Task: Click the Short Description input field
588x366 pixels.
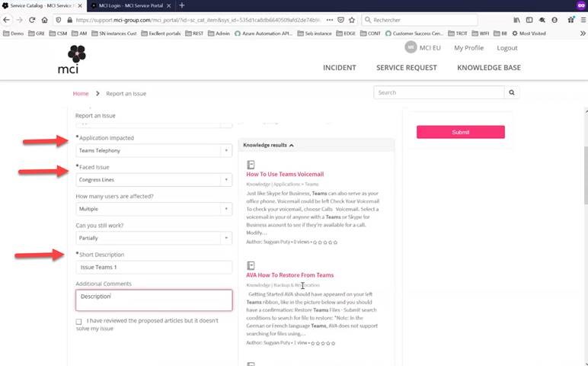Action: (154, 268)
